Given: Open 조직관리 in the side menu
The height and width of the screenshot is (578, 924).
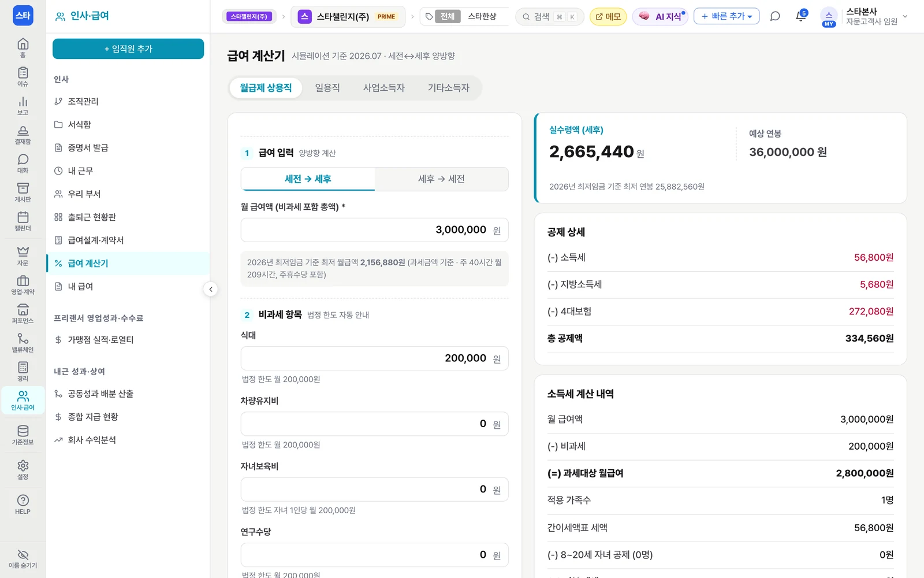Looking at the screenshot, I should tap(128, 101).
